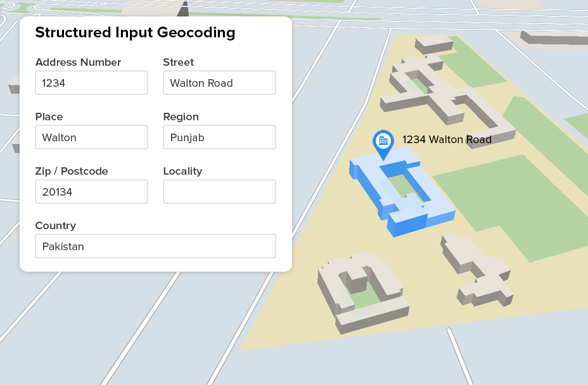This screenshot has height=385, width=588.
Task: Click the "Zip / Postcode" field label
Action: pos(72,171)
